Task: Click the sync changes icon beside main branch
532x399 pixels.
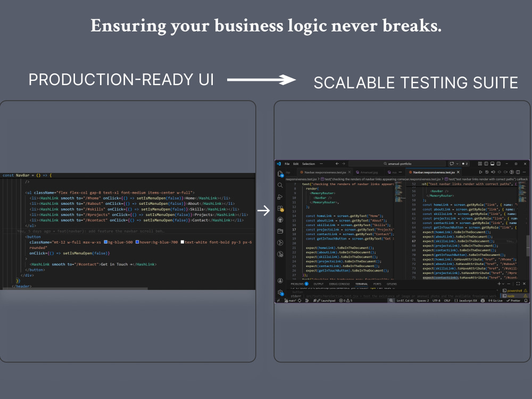Action: (x=299, y=301)
